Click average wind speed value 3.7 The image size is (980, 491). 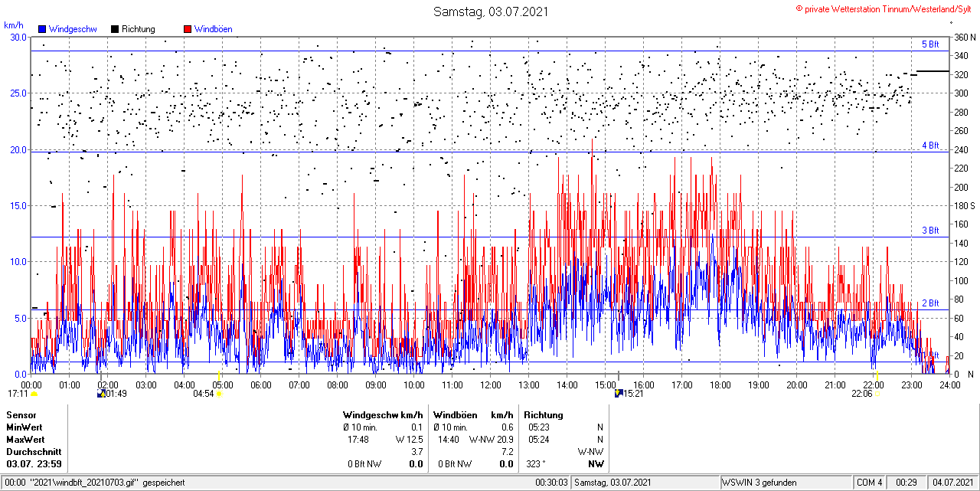pos(417,452)
